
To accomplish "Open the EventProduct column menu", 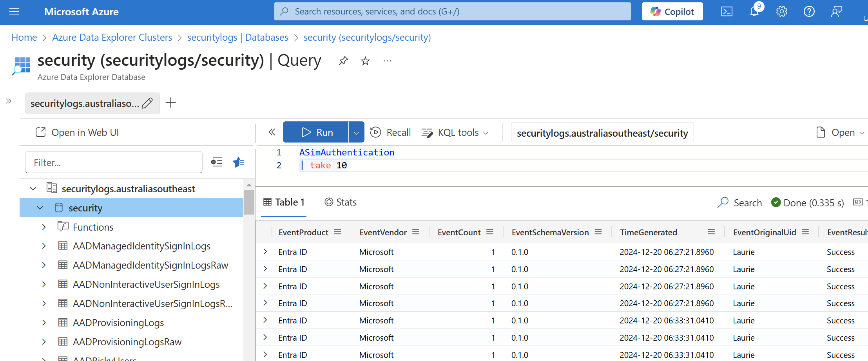I will point(337,232).
